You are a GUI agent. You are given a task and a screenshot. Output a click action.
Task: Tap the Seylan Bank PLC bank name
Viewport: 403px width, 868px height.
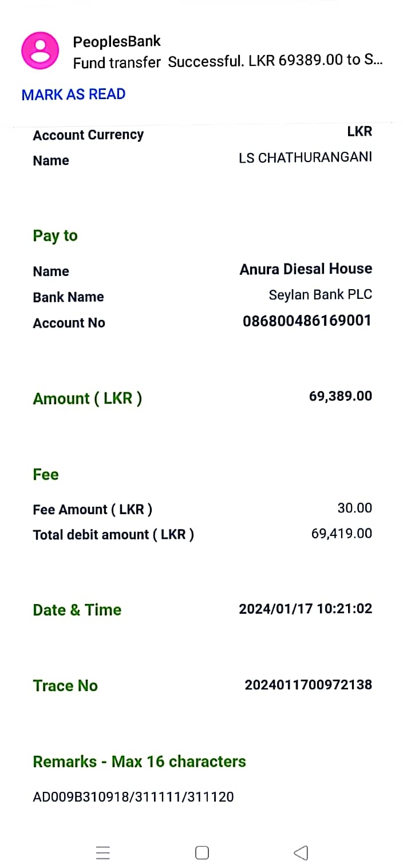(x=320, y=295)
